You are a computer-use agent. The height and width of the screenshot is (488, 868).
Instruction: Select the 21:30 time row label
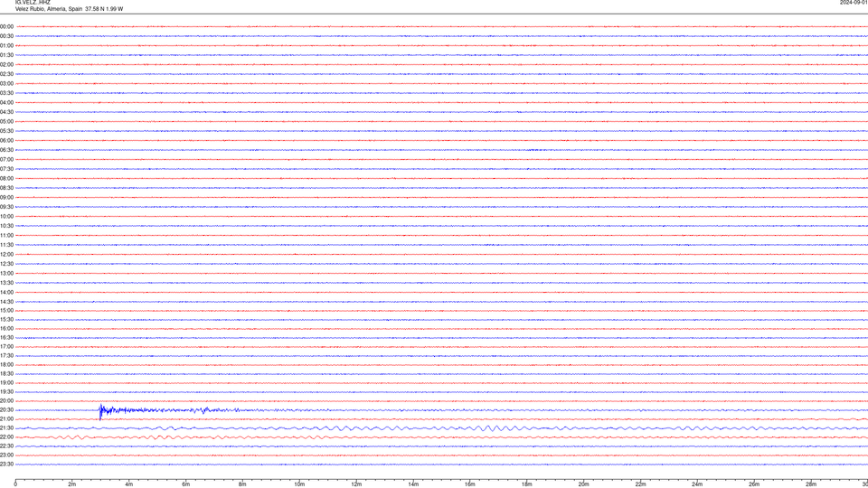[6, 428]
